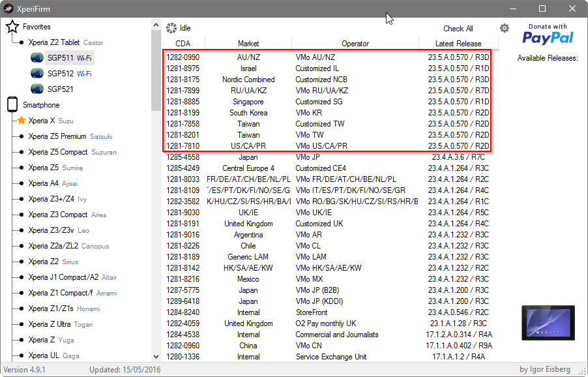Screen dimensions: 588x377
Task: Select the SGP512 Wi-Fi model
Action: (69, 74)
